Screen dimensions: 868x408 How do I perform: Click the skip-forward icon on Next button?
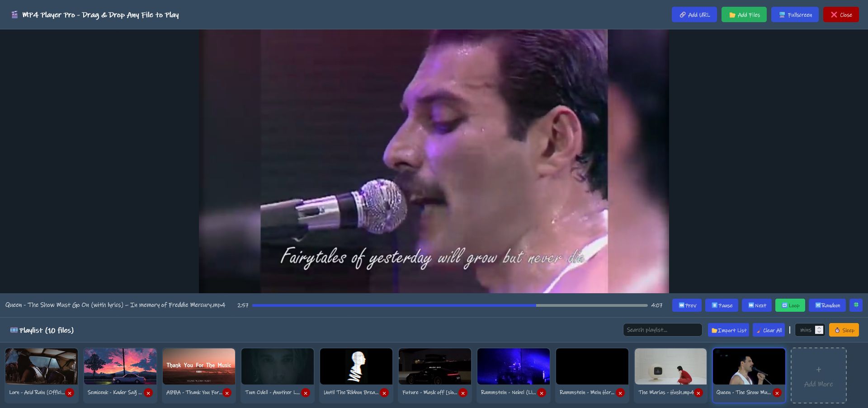click(x=750, y=305)
